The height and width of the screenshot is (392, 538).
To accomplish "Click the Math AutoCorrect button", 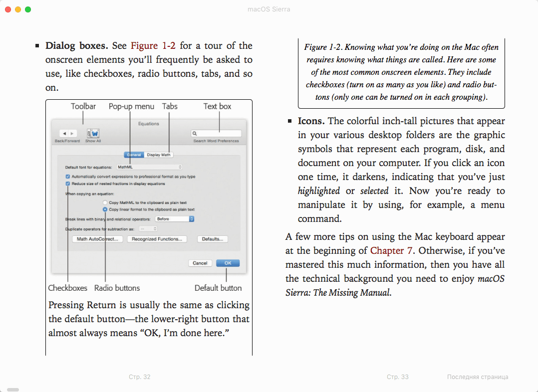I will pos(97,239).
